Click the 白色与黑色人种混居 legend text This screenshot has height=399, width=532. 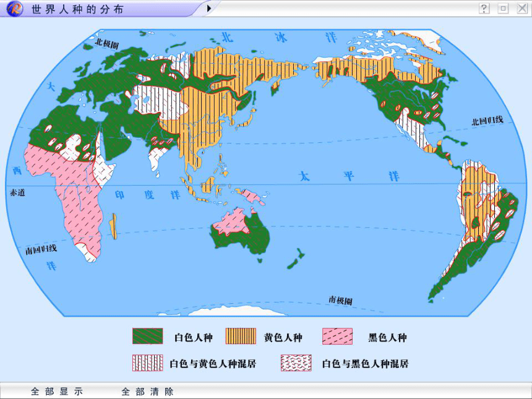point(366,364)
